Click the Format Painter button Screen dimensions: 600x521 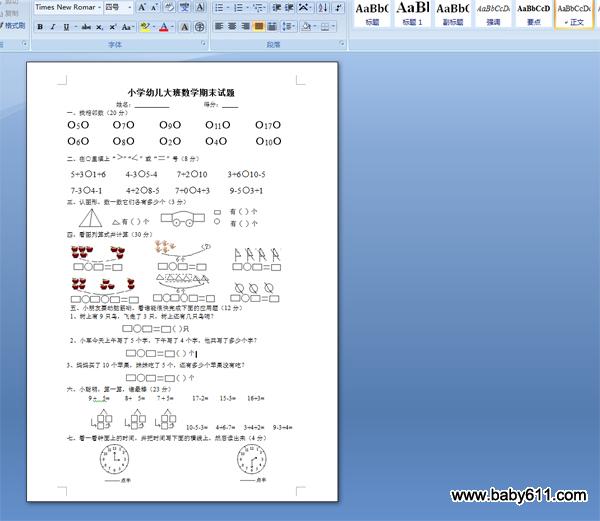pyautogui.click(x=14, y=27)
